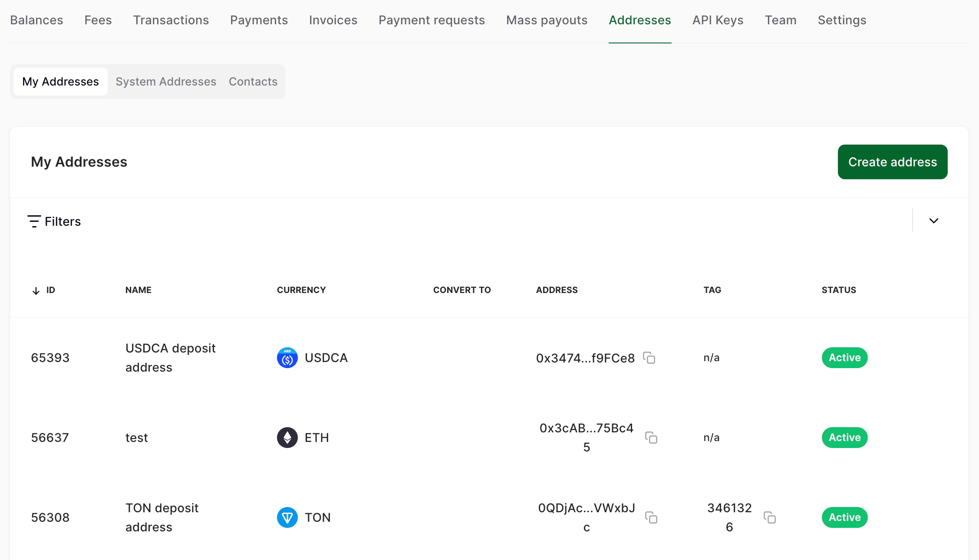979x560 pixels.
Task: Click the ADDRESS column header
Action: pos(557,290)
